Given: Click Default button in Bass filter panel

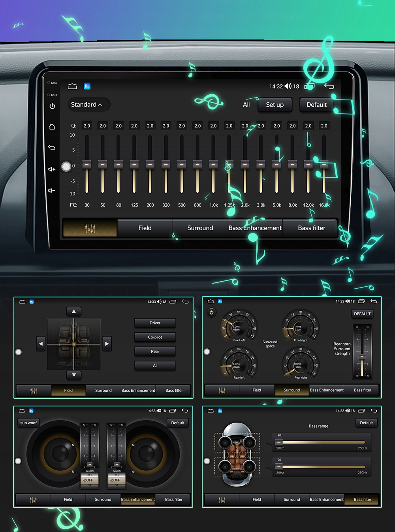Looking at the screenshot, I should pyautogui.click(x=367, y=423).
